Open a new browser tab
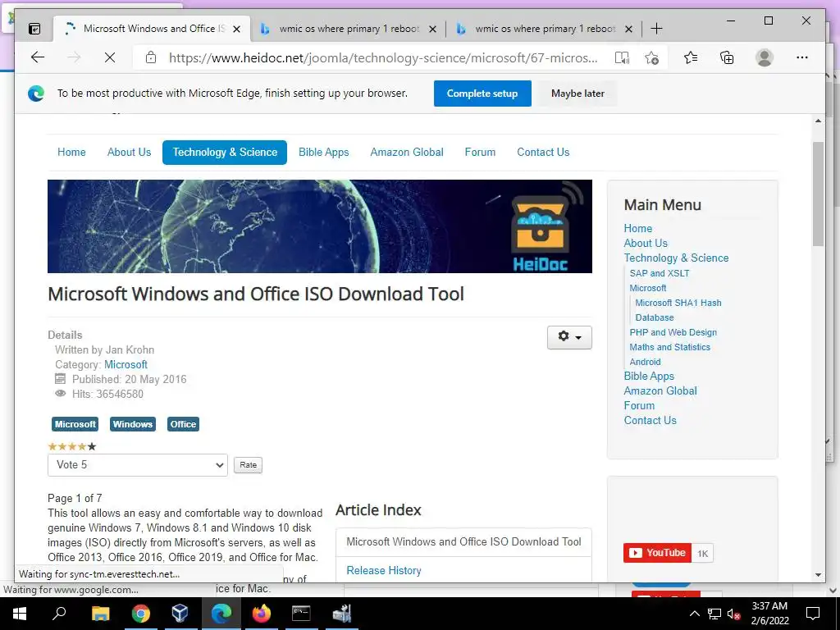This screenshot has height=630, width=840. pos(656,29)
